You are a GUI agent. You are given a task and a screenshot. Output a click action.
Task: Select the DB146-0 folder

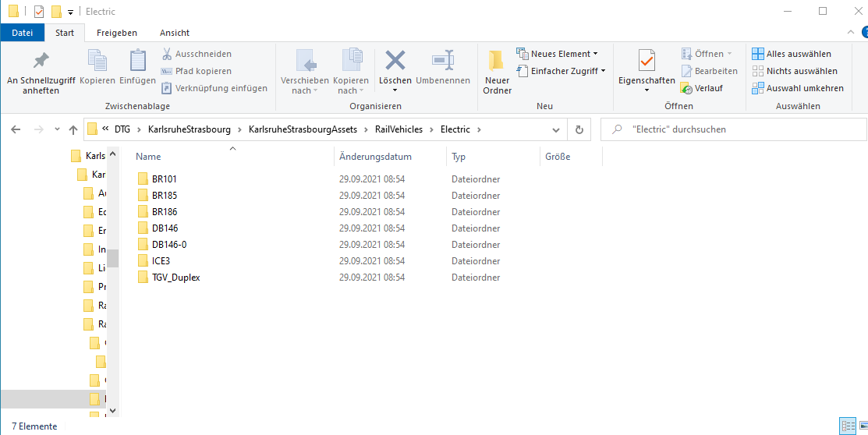(168, 245)
